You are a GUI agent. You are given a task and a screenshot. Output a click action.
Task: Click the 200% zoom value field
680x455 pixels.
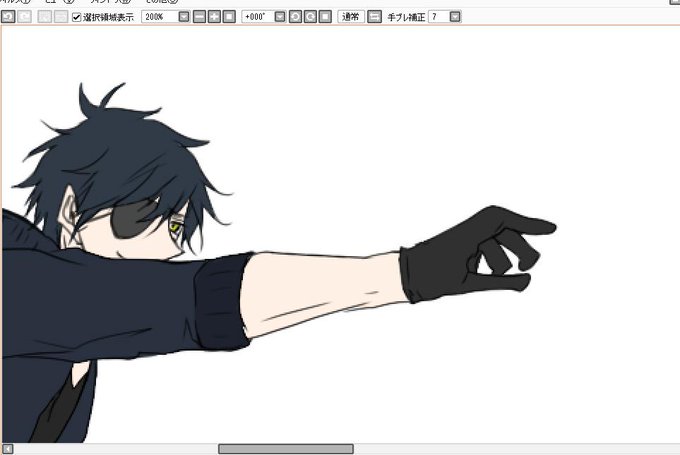tap(160, 17)
